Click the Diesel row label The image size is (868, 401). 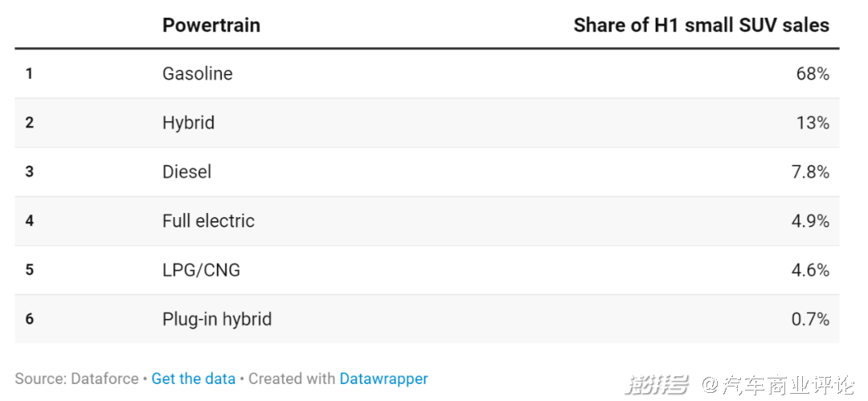point(186,172)
